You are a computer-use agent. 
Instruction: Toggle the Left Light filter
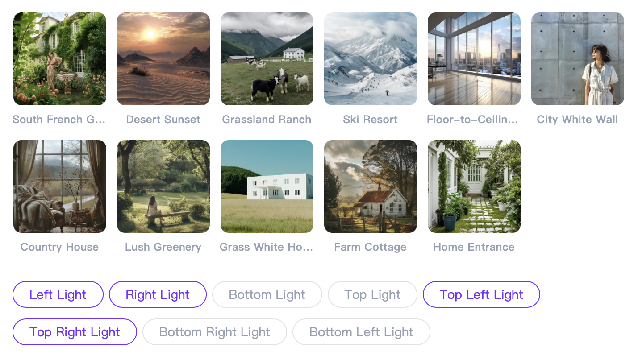click(58, 294)
